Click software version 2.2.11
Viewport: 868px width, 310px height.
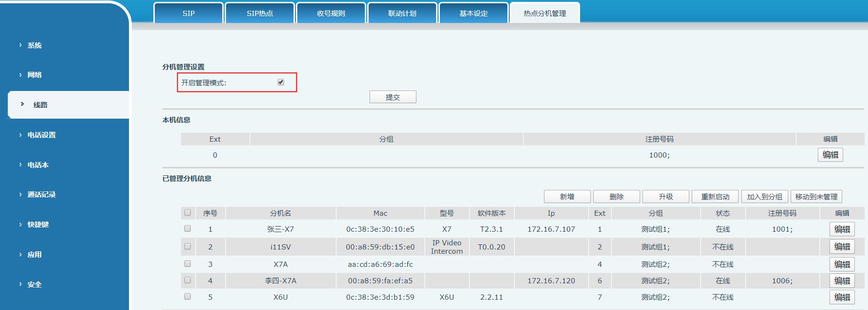tap(491, 297)
